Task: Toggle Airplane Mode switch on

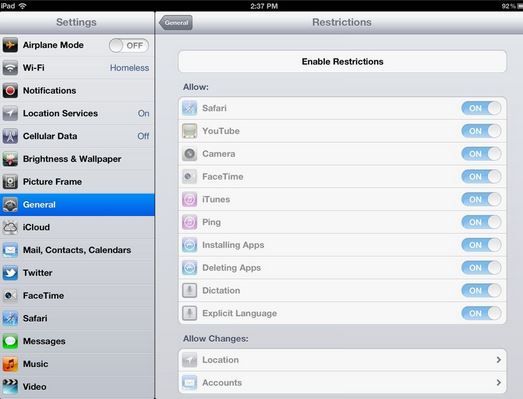Action: (x=129, y=45)
